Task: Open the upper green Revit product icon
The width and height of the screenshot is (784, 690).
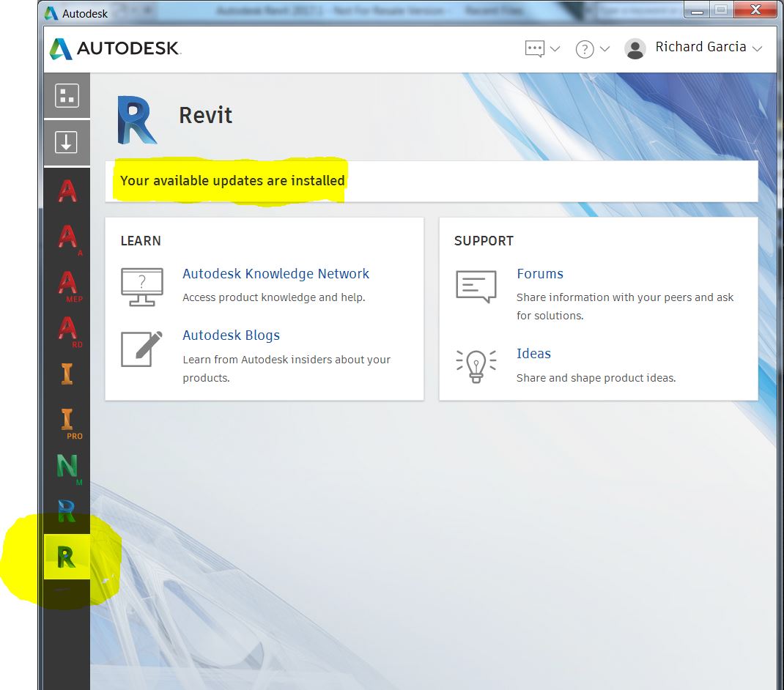Action: [67, 511]
